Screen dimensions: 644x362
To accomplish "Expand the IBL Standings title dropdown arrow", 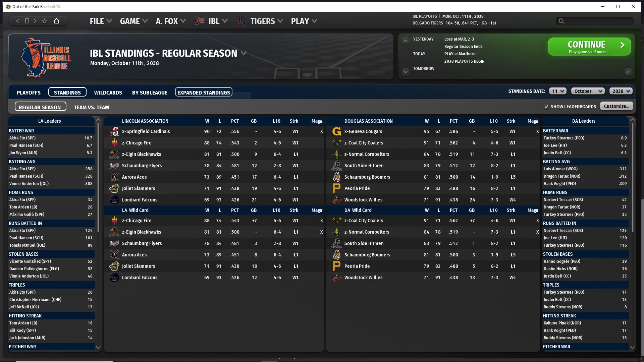I will [244, 53].
